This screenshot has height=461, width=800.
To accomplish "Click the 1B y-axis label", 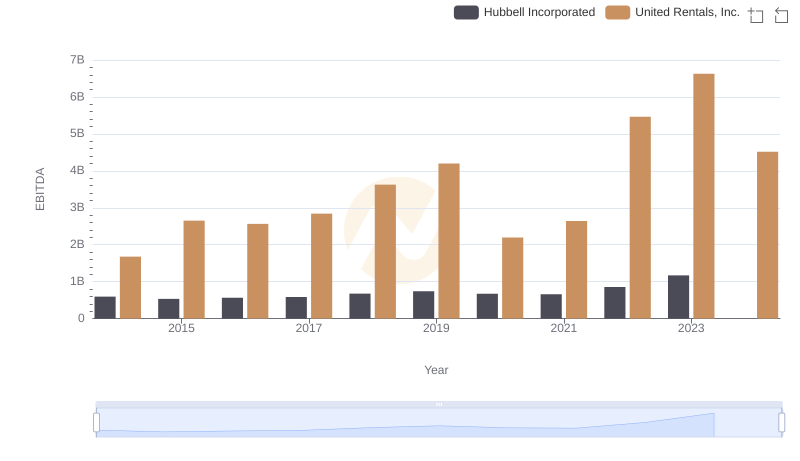I will click(77, 281).
